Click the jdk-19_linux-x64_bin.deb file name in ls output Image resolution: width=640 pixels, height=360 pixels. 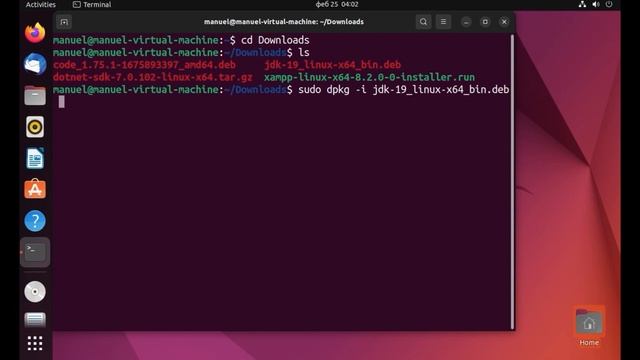pos(332,65)
